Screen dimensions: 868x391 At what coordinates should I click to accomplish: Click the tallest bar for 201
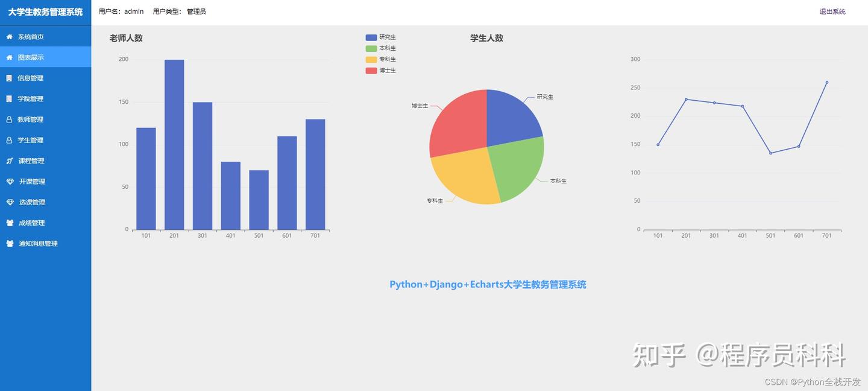(x=174, y=145)
